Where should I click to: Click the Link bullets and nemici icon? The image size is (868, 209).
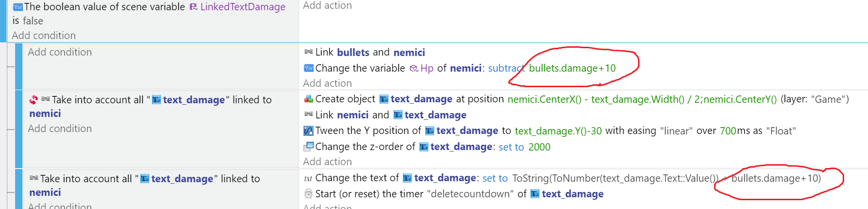click(308, 52)
